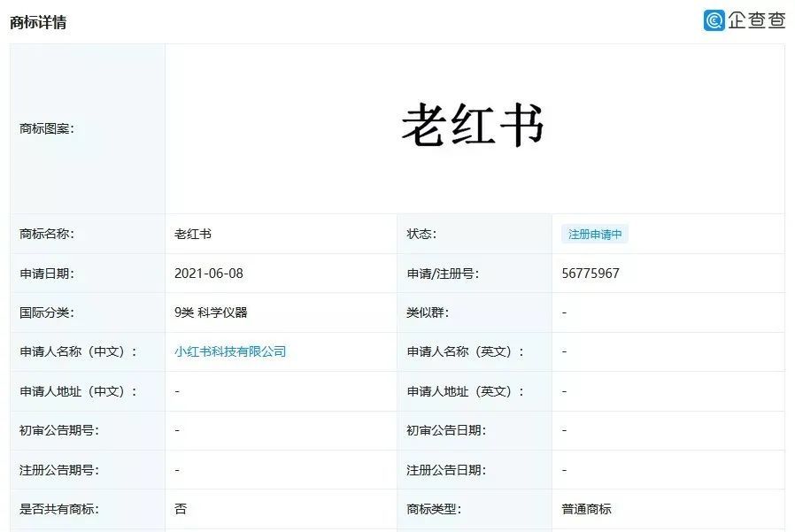Click the 注册公告期号 label
795x532 pixels.
pos(58,470)
